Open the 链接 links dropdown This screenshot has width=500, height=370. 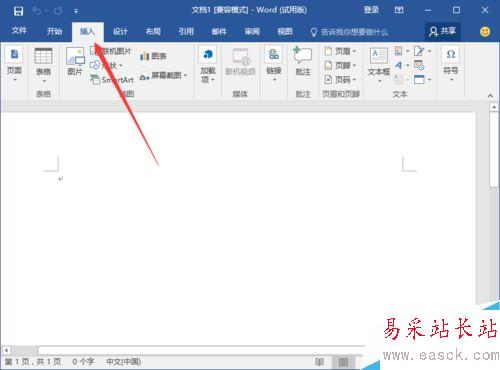274,64
